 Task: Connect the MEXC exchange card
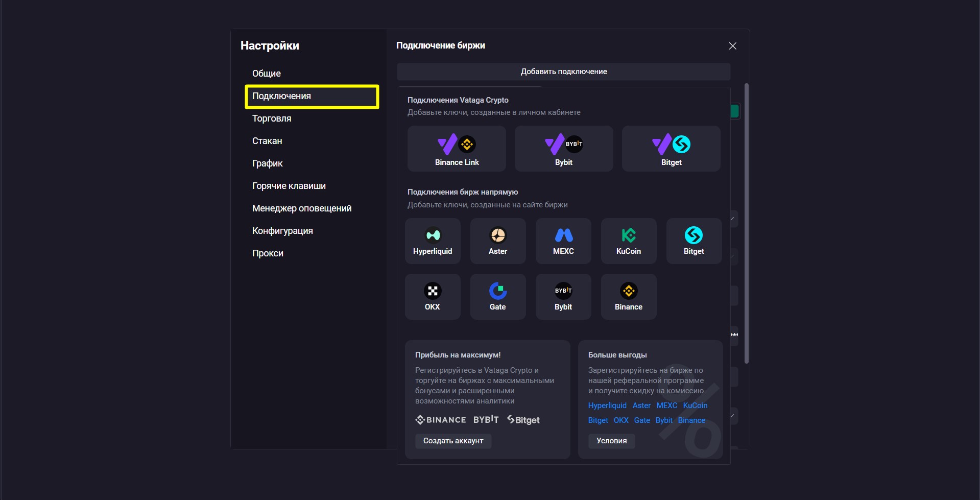point(563,241)
